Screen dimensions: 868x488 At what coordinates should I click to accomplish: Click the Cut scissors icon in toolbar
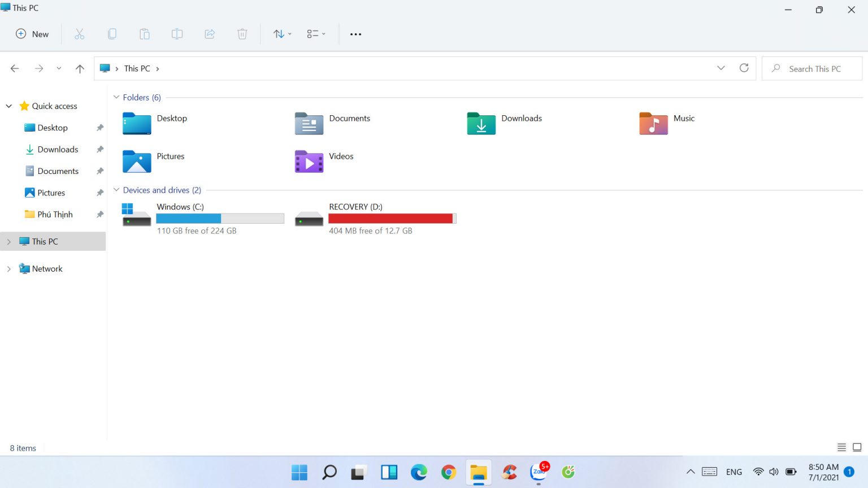(80, 34)
